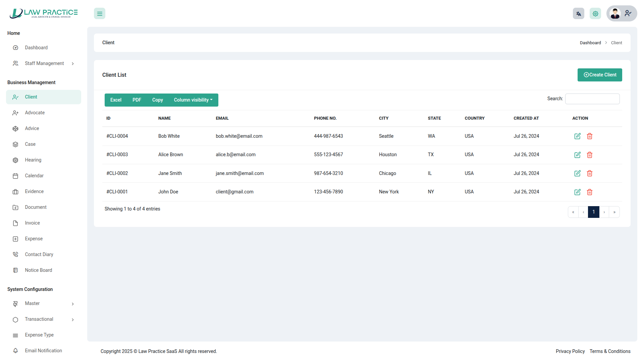
Task: Click into the Search input field
Action: click(592, 99)
